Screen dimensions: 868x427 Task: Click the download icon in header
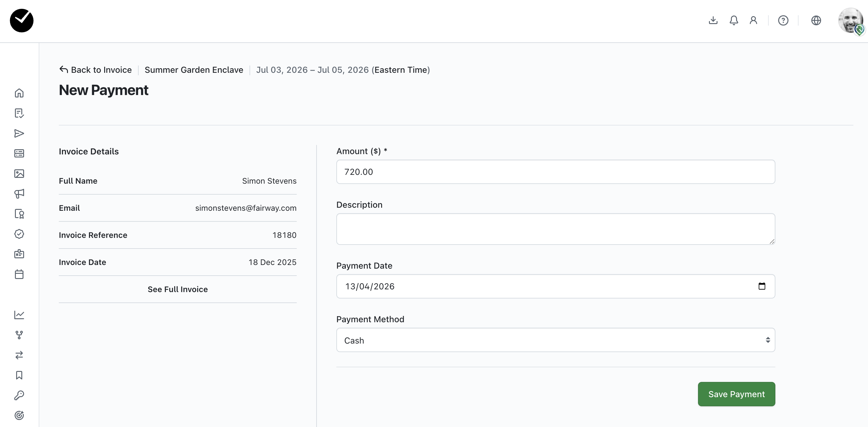click(x=713, y=20)
